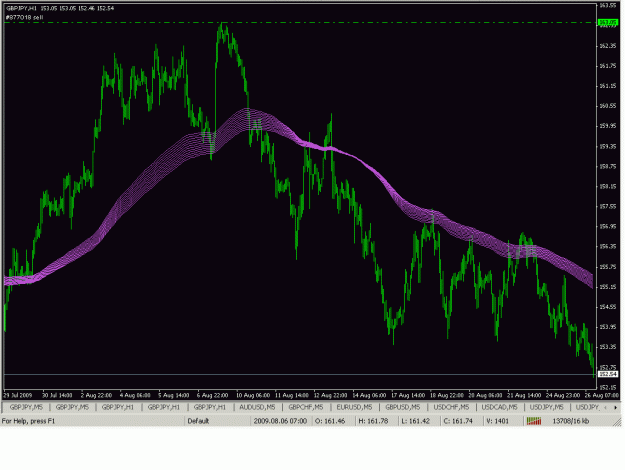The image size is (625, 470).
Task: Click the current price tag 152.54
Action: point(608,374)
